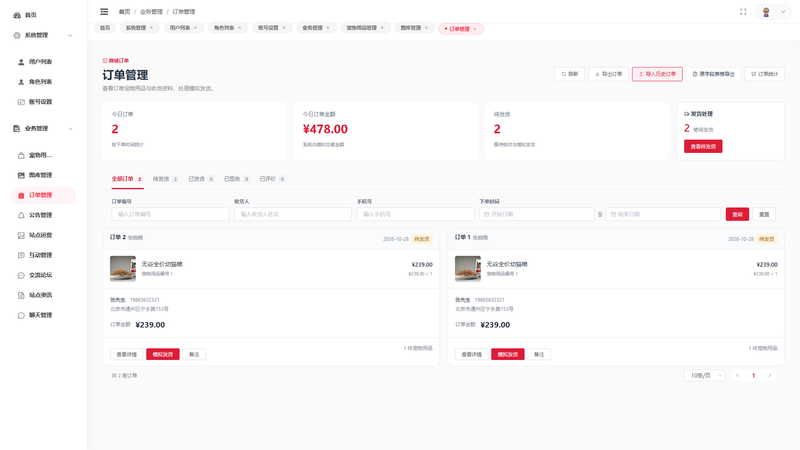
Task: Open the 业务管理 tag tab
Action: 316,28
